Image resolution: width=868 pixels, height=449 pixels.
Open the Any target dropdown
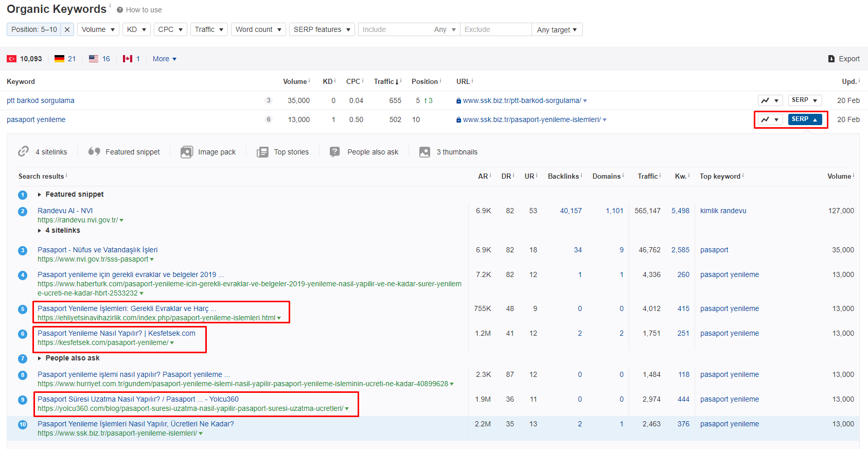[557, 29]
